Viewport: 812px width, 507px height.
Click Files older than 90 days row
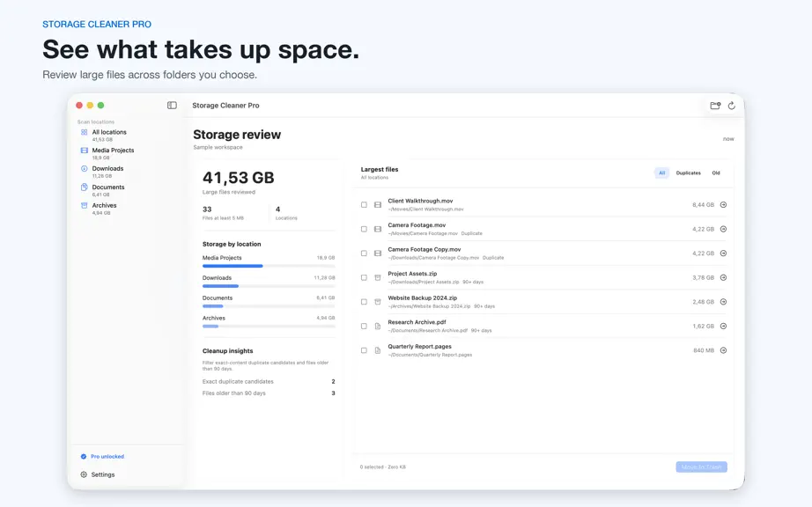(269, 393)
